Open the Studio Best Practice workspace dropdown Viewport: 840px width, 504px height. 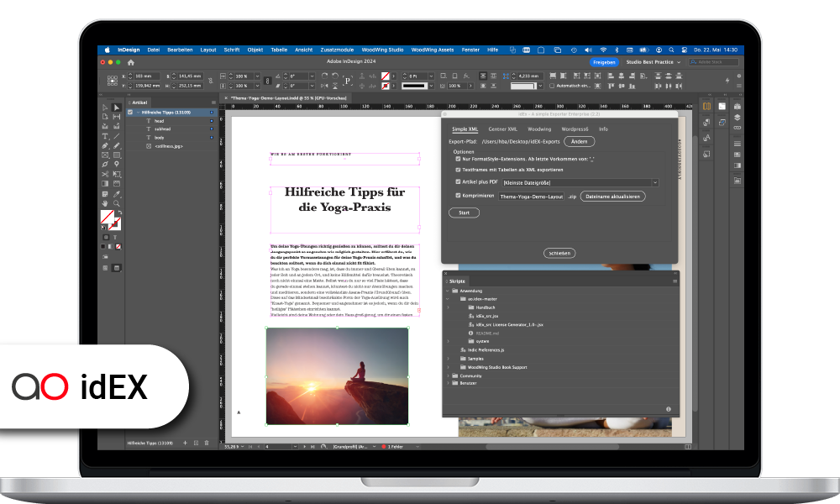point(653,62)
